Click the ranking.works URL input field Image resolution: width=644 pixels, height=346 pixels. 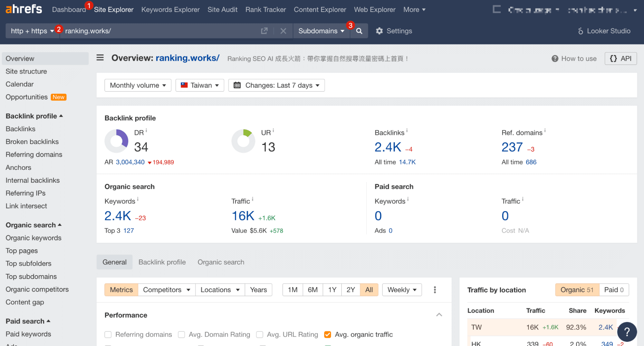pyautogui.click(x=159, y=31)
